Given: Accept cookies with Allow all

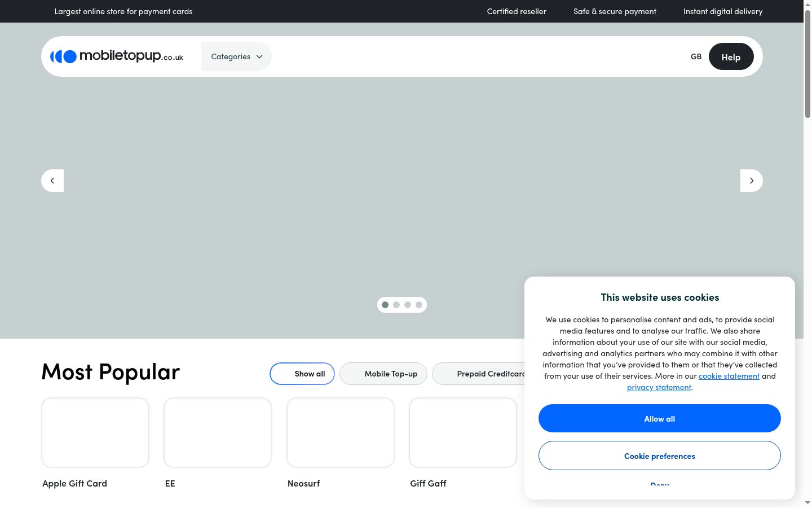Looking at the screenshot, I should pyautogui.click(x=660, y=418).
